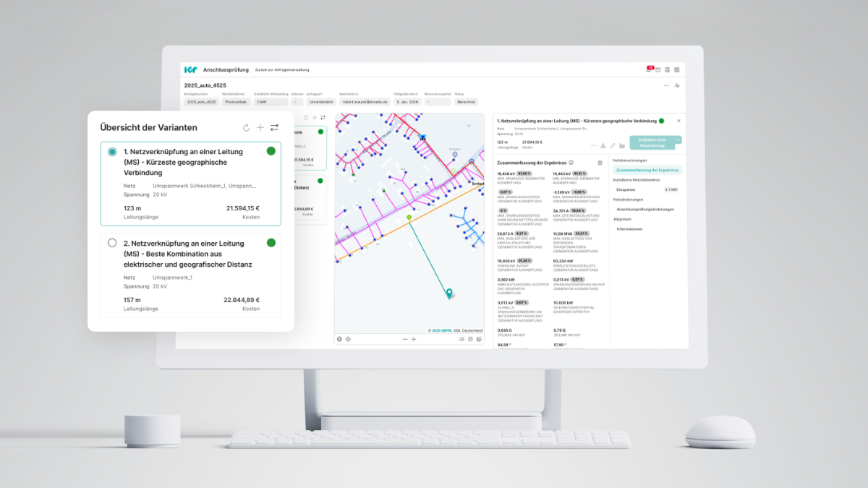The width and height of the screenshot is (868, 488).
Task: Open the Informationen sidebar item
Action: (629, 228)
